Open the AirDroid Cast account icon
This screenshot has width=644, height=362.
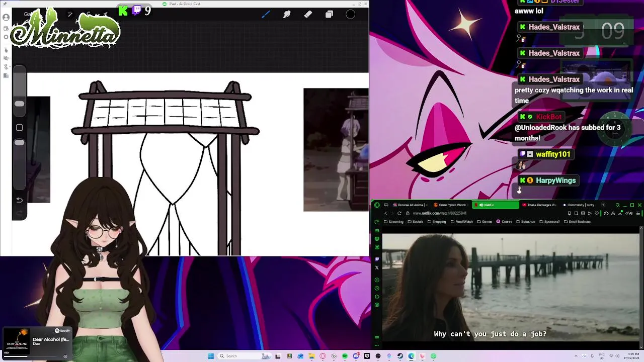click(x=6, y=17)
